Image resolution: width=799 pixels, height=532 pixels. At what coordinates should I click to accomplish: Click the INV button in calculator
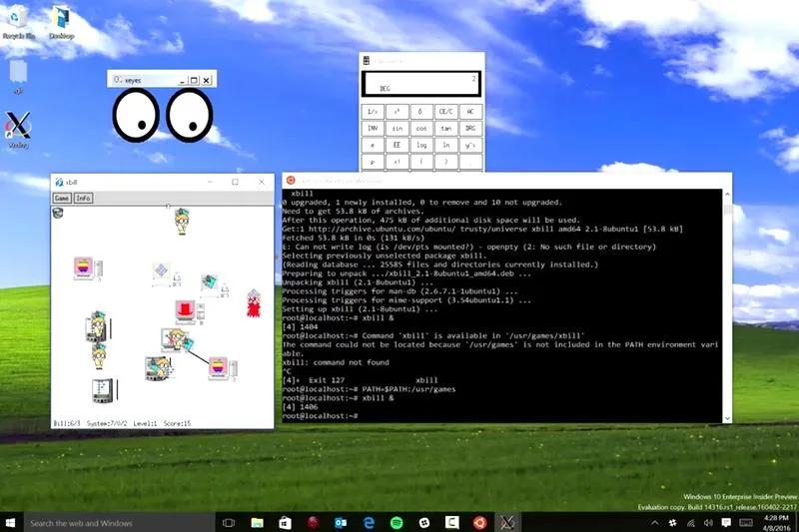point(373,129)
